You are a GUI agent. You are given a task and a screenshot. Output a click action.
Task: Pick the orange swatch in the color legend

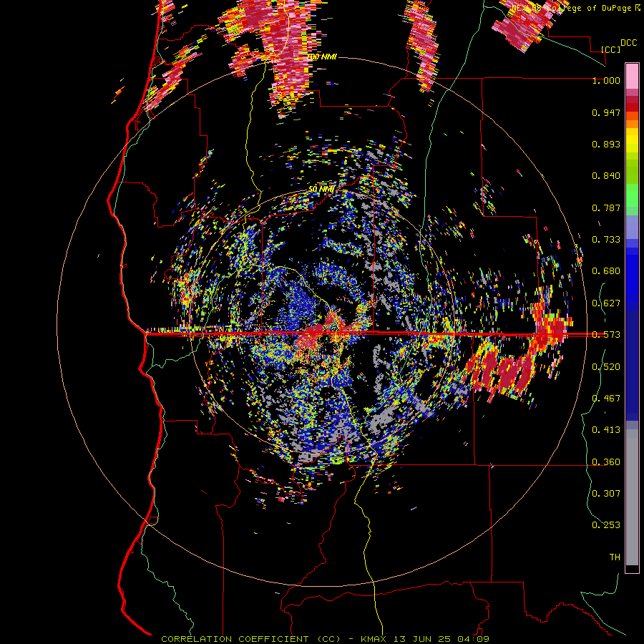click(x=632, y=124)
